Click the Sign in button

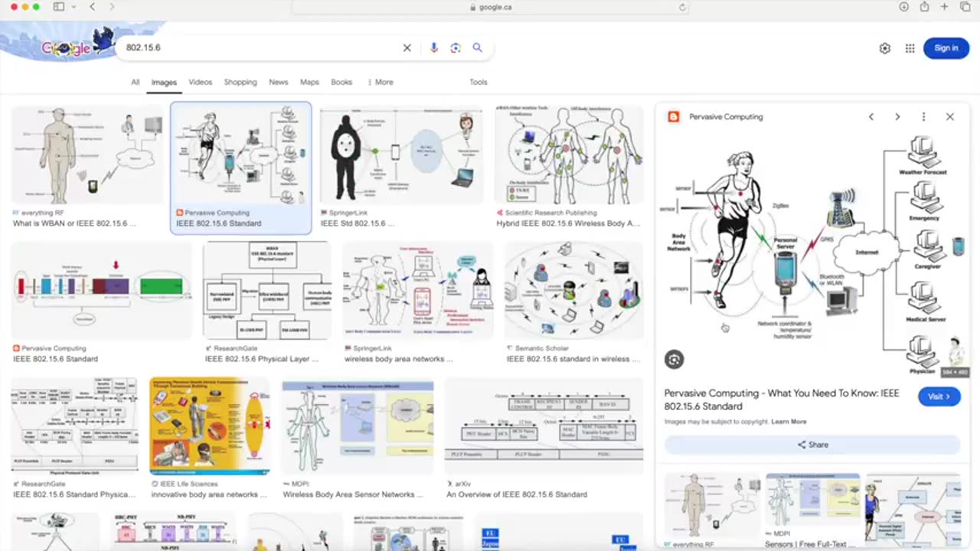pyautogui.click(x=946, y=48)
